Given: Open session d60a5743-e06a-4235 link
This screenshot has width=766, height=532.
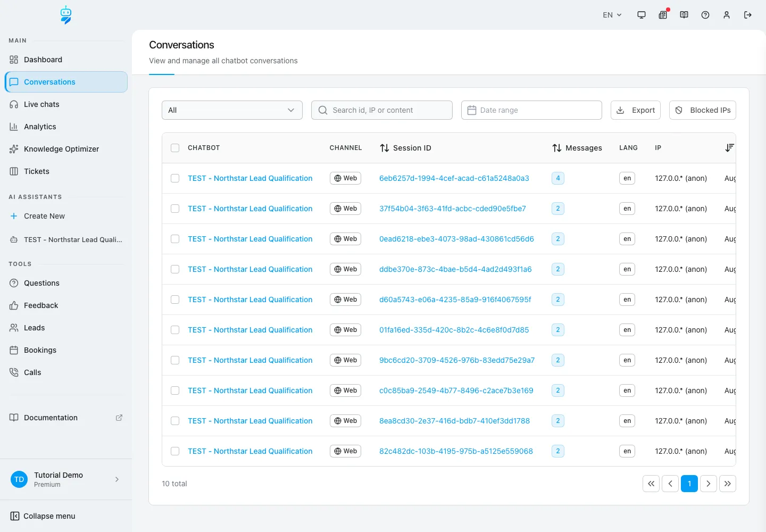Looking at the screenshot, I should click(x=455, y=300).
